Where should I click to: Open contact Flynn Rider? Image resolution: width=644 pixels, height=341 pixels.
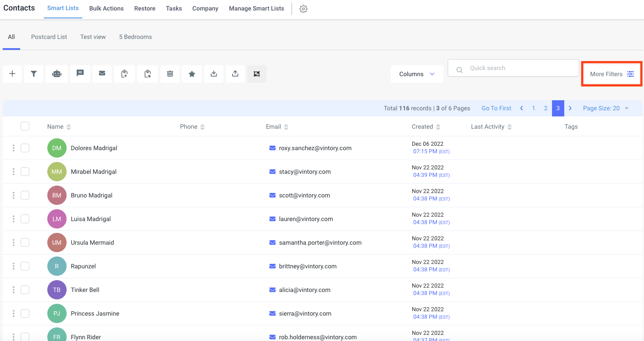click(86, 337)
